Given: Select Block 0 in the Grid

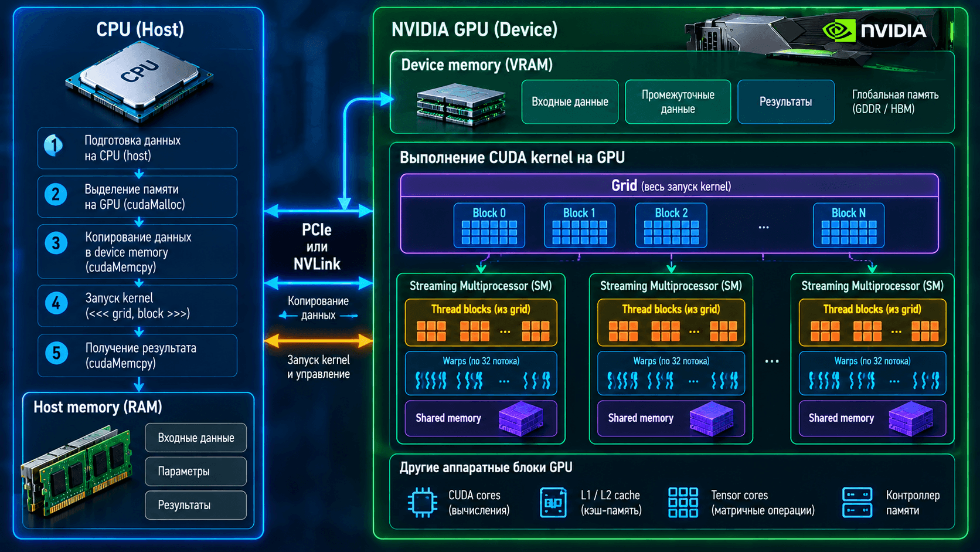Looking at the screenshot, I should click(x=489, y=225).
